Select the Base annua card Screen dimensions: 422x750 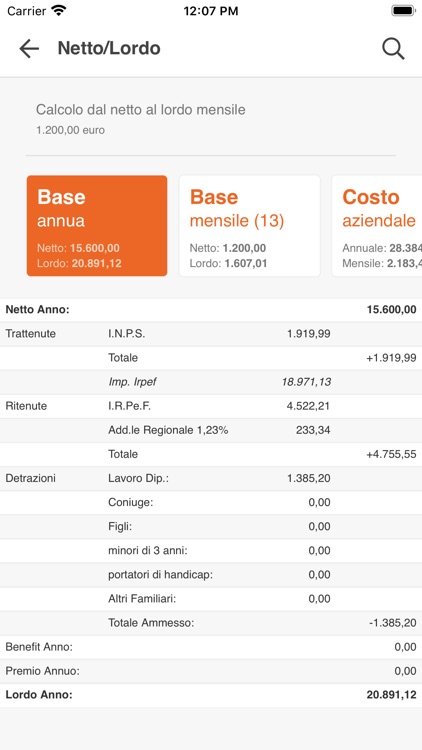pos(97,226)
